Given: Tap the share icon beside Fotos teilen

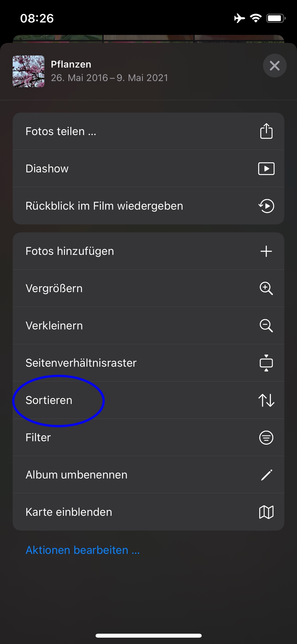Looking at the screenshot, I should tap(266, 131).
